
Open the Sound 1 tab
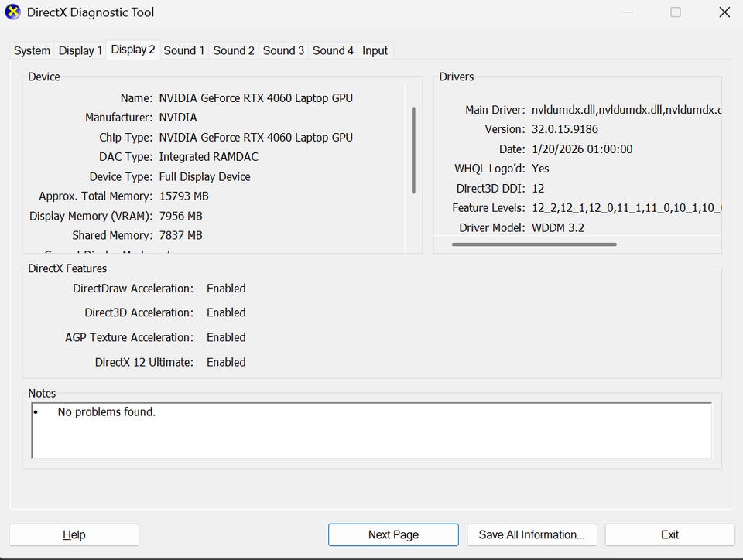point(184,50)
